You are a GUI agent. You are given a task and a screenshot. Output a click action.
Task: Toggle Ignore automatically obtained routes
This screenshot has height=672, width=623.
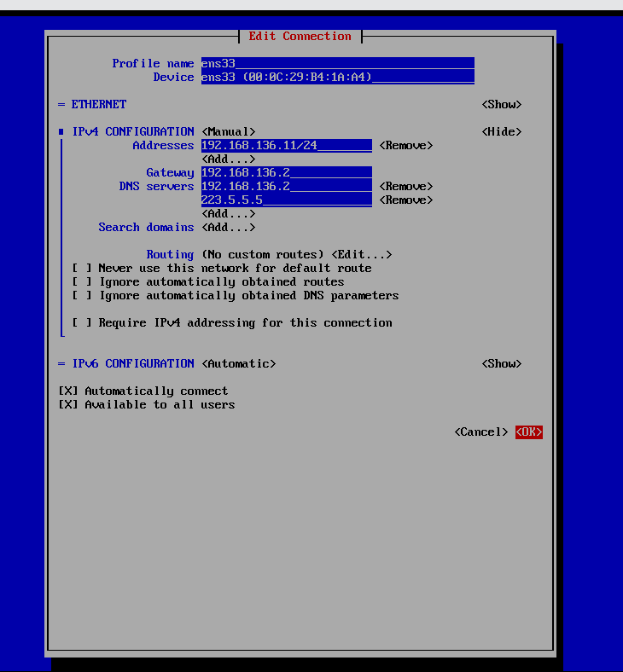tap(82, 281)
